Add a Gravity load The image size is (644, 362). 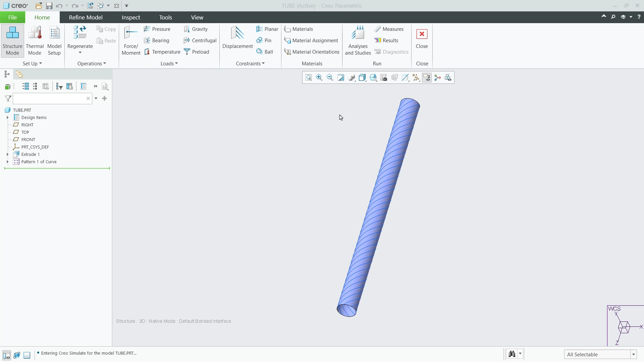196,29
